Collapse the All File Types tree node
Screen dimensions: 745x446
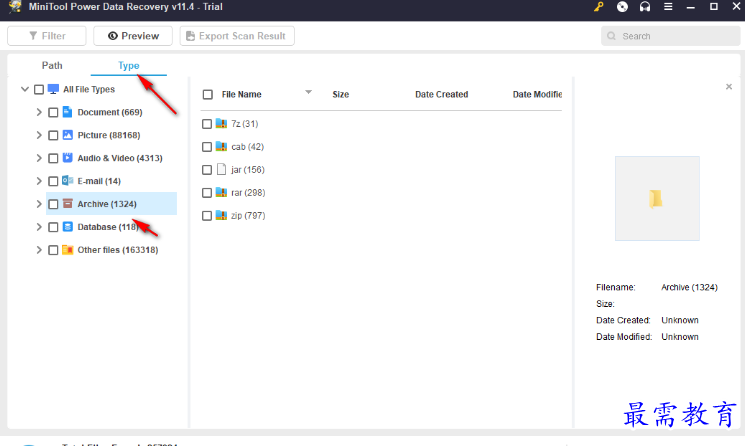(x=25, y=89)
